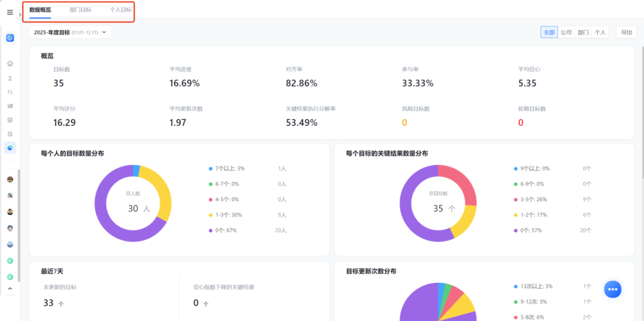The height and width of the screenshot is (321, 644).
Task: Collapse sidebar list with bottom up-chevron
Action: click(x=10, y=289)
